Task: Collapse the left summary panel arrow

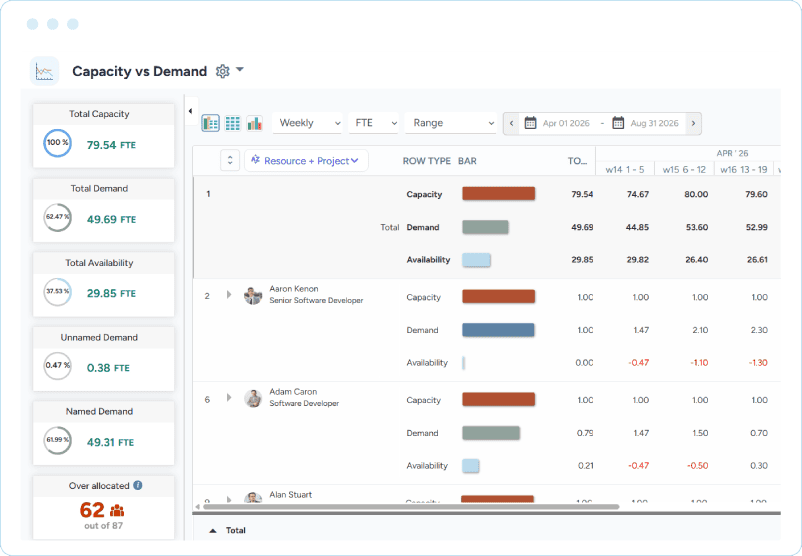Action: click(190, 111)
